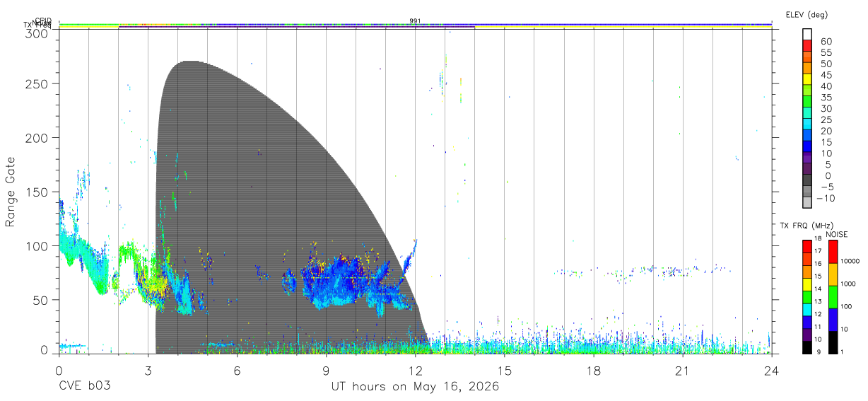This screenshot has height=401, width=868.
Task: Click the '10000' label on NOISE scale
Action: point(850,261)
